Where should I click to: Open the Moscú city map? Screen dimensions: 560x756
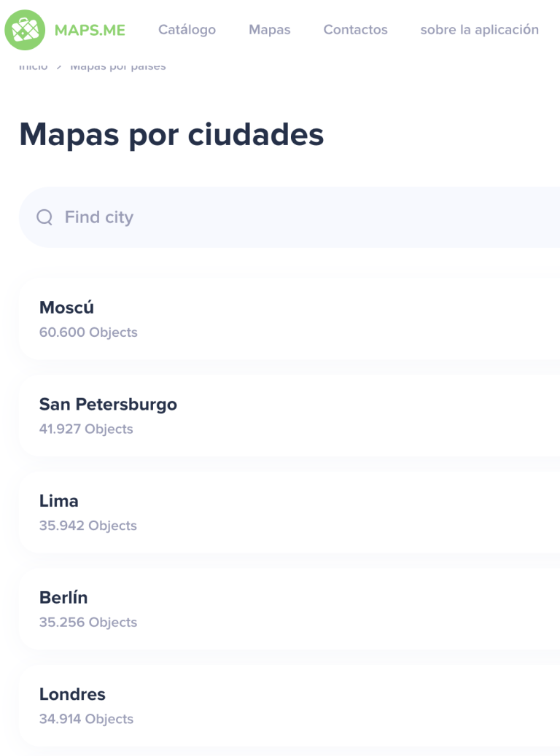click(x=66, y=308)
